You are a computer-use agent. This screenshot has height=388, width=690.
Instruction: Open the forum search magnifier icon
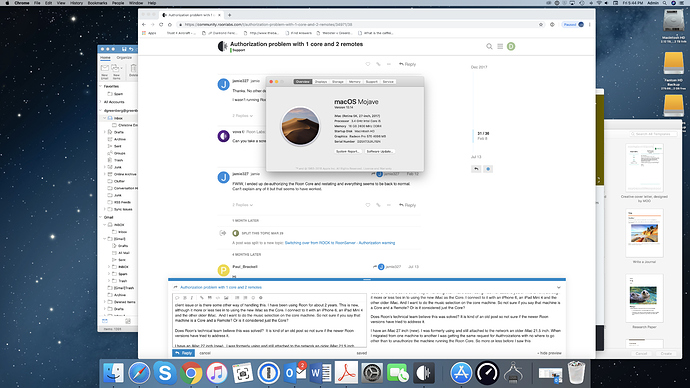pyautogui.click(x=489, y=46)
